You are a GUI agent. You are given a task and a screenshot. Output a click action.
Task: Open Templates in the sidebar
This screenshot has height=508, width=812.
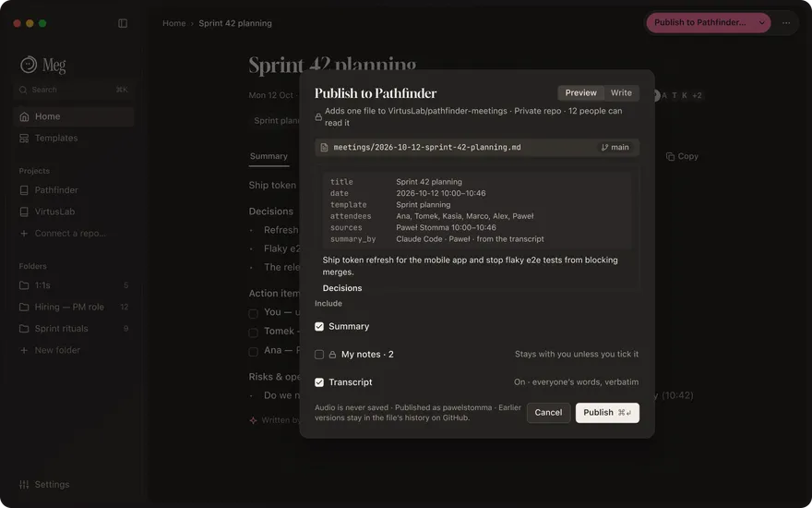click(74, 139)
